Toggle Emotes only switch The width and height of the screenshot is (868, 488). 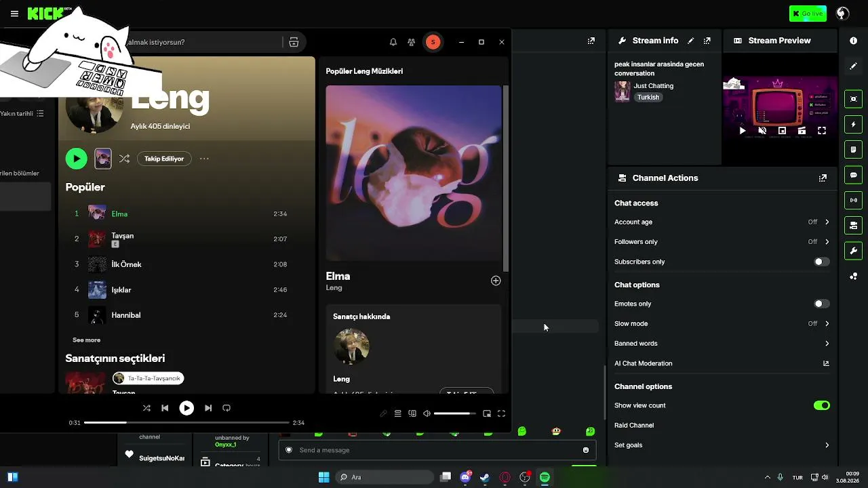[822, 304]
